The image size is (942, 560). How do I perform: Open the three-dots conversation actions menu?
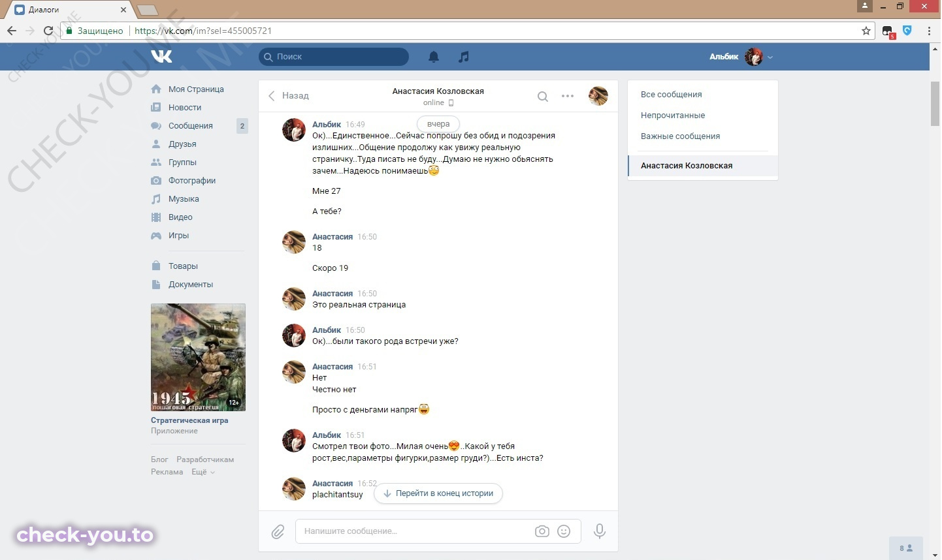click(x=568, y=96)
